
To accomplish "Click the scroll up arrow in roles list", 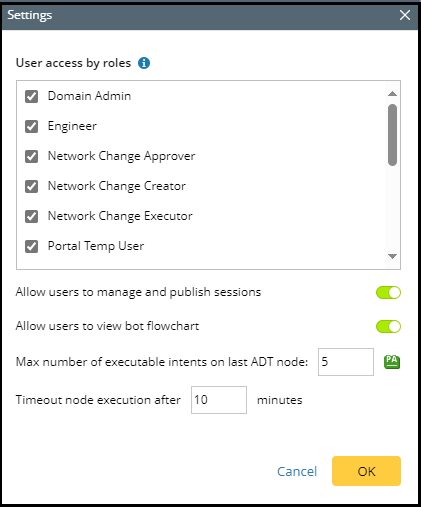I will point(392,94).
